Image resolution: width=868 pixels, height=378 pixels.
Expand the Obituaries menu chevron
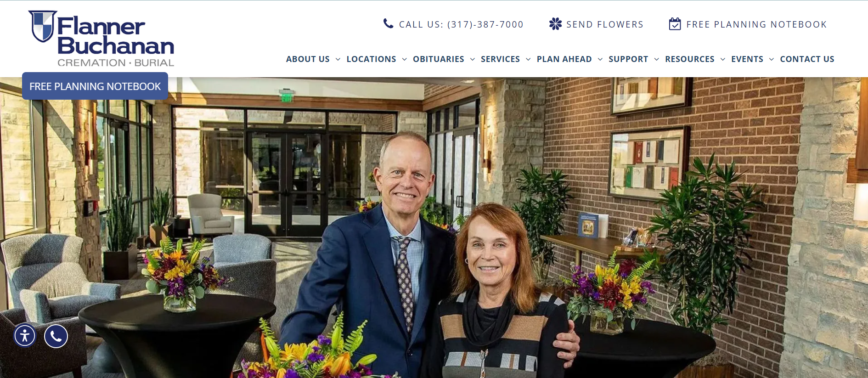pos(473,59)
